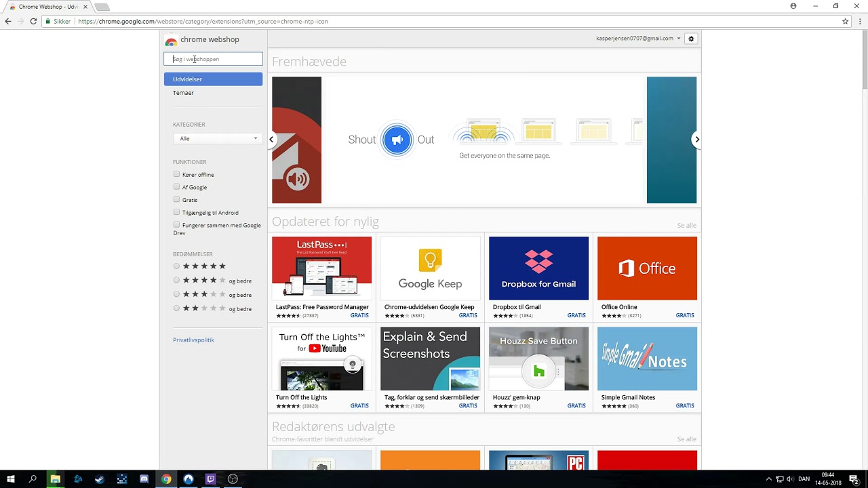868x488 pixels.
Task: Show next featured slide with right arrow
Action: (x=696, y=140)
